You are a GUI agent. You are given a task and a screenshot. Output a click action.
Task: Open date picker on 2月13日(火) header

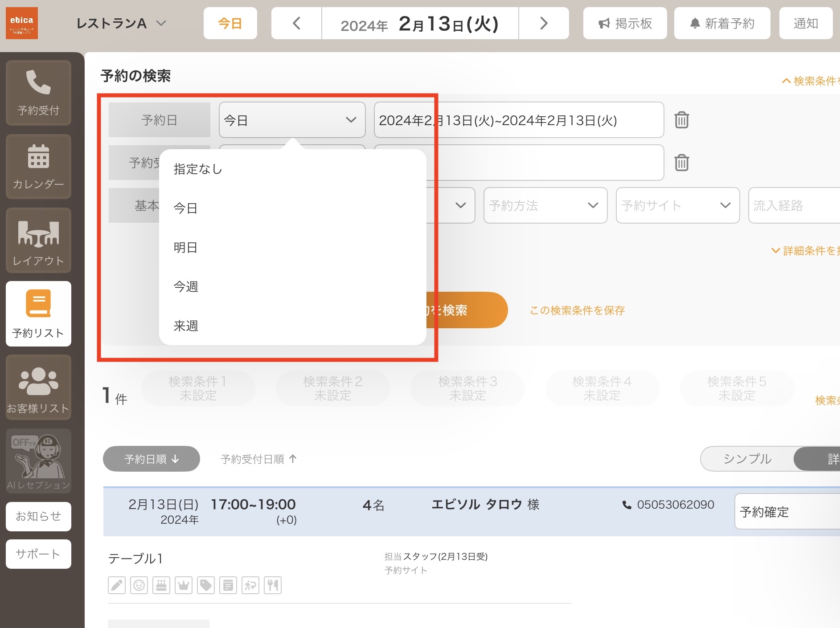pyautogui.click(x=420, y=23)
